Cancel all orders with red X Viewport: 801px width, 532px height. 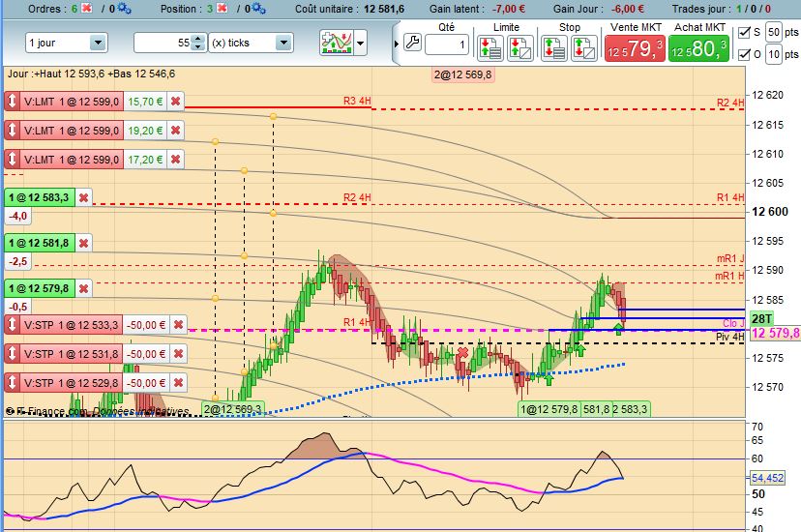pos(87,9)
